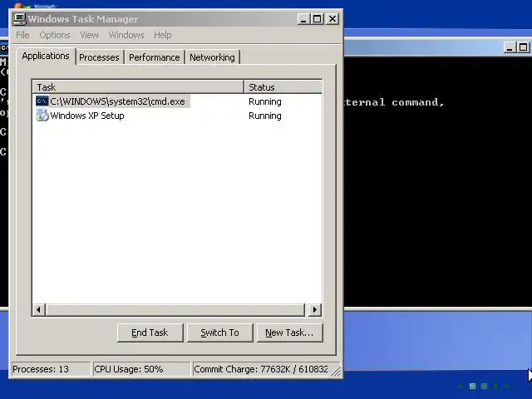Screen dimensions: 532x399
Task: Click the Commit Charge status entry
Action: point(260,369)
